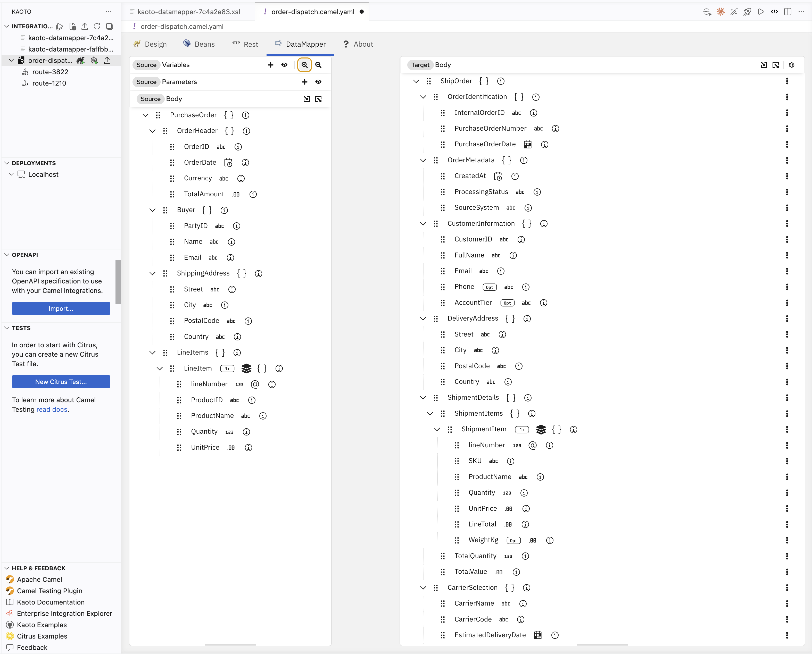The image size is (812, 654).
Task: Show info for the OrderDate source field
Action: point(245,162)
